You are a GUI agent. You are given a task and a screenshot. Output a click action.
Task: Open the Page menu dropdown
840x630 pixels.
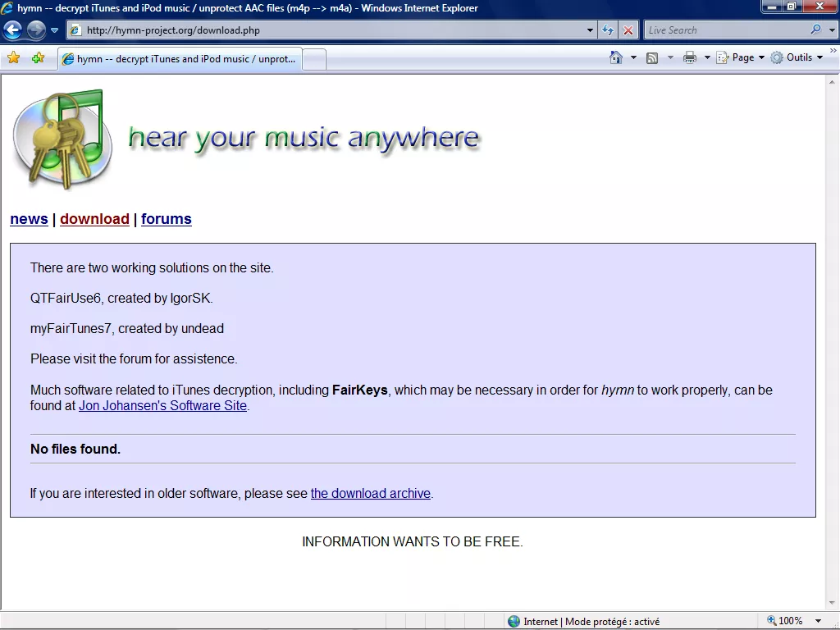742,57
